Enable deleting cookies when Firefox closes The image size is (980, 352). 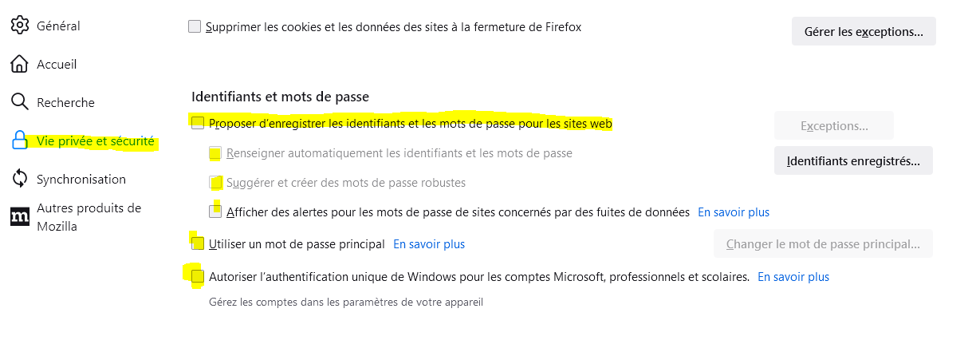coord(195,27)
